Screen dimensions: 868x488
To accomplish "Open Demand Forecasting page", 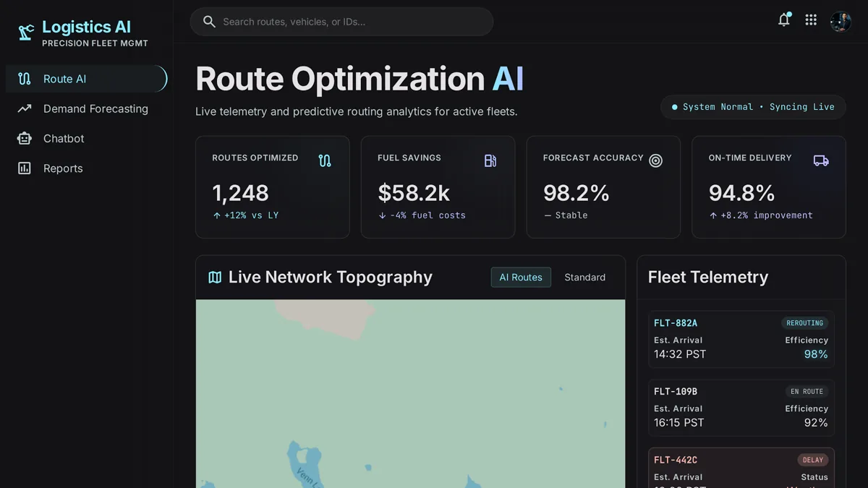I will click(x=86, y=108).
